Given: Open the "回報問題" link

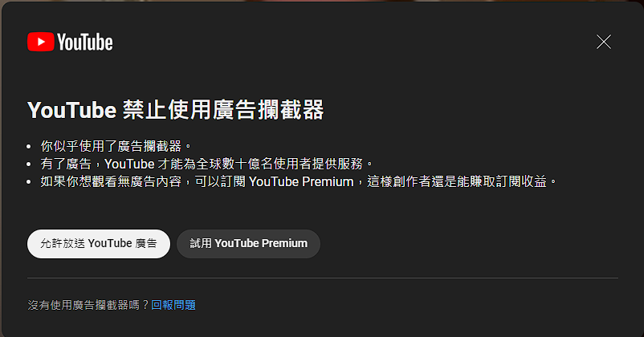Looking at the screenshot, I should point(173,305).
